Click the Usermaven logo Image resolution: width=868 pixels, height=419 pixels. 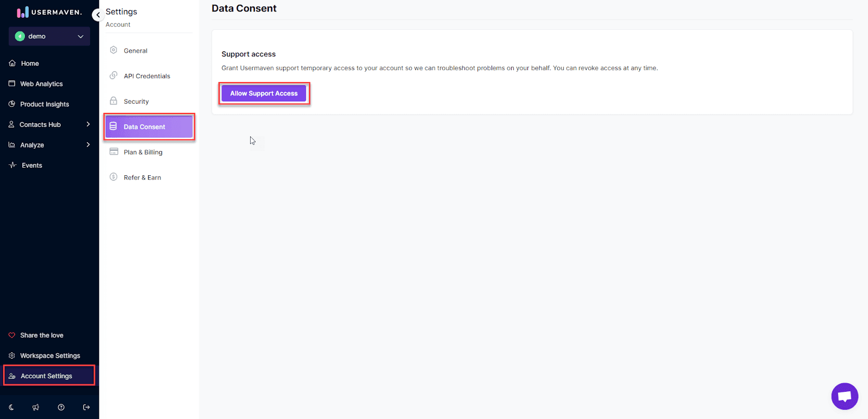pyautogui.click(x=49, y=12)
